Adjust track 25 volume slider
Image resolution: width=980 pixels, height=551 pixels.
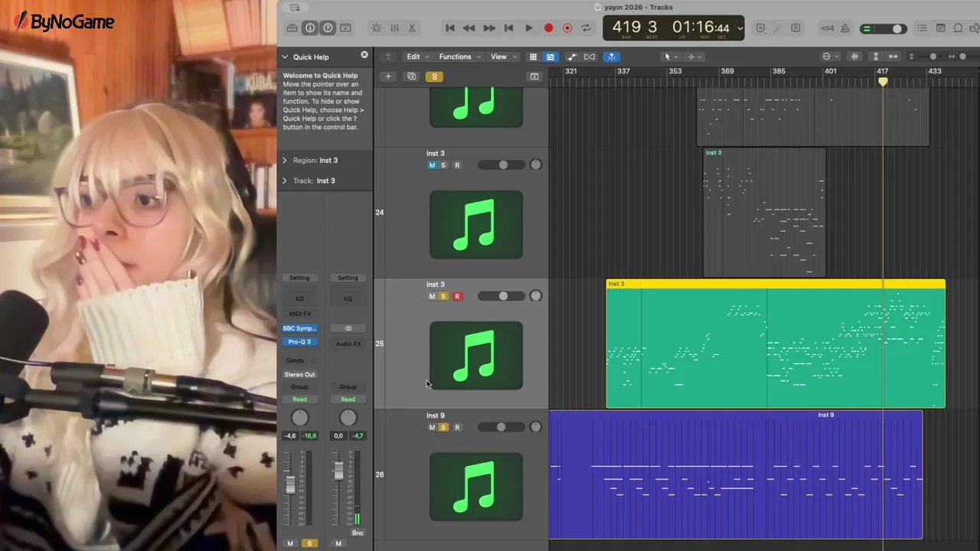(502, 296)
